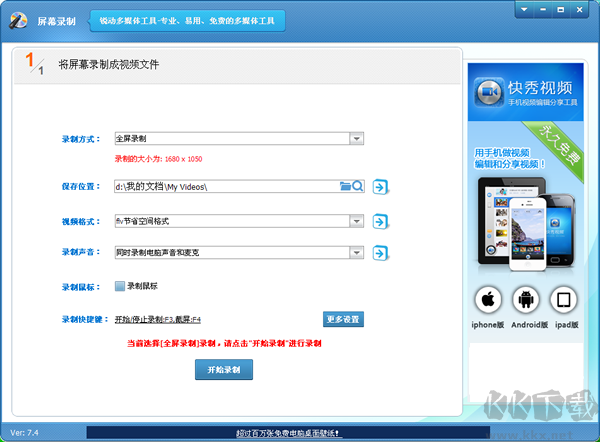Open the bottom wallpaper promotion link

pyautogui.click(x=289, y=433)
